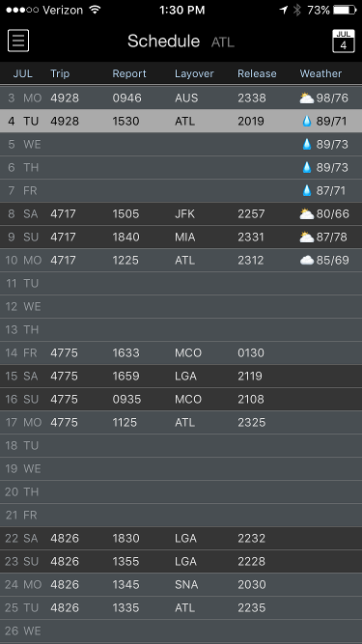The image size is (362, 644).
Task: Tap the partly cloudy icon on the MIA row
Action: coord(307,237)
